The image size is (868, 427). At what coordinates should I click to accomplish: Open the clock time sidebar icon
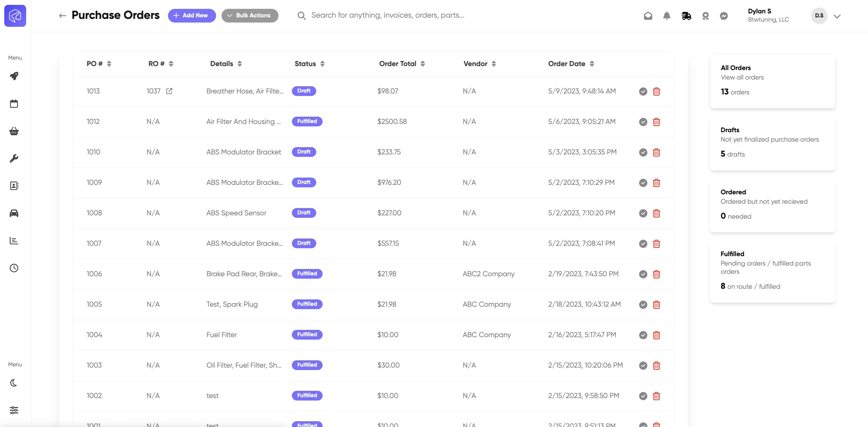point(14,268)
